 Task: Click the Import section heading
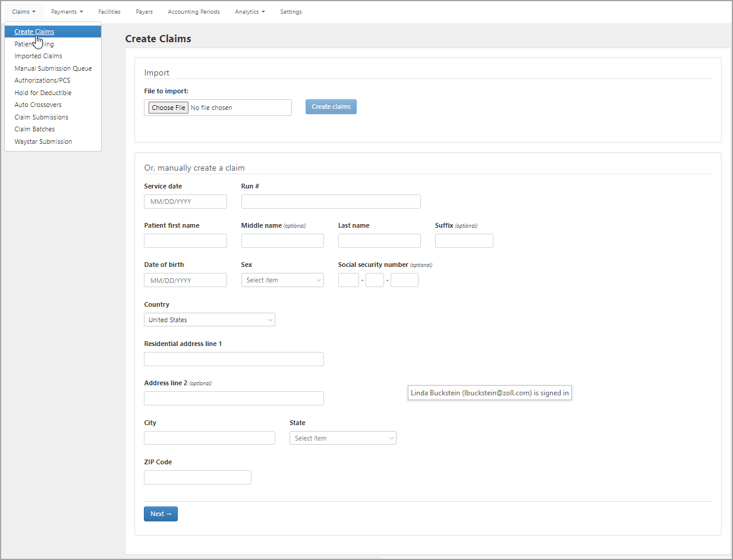(157, 73)
